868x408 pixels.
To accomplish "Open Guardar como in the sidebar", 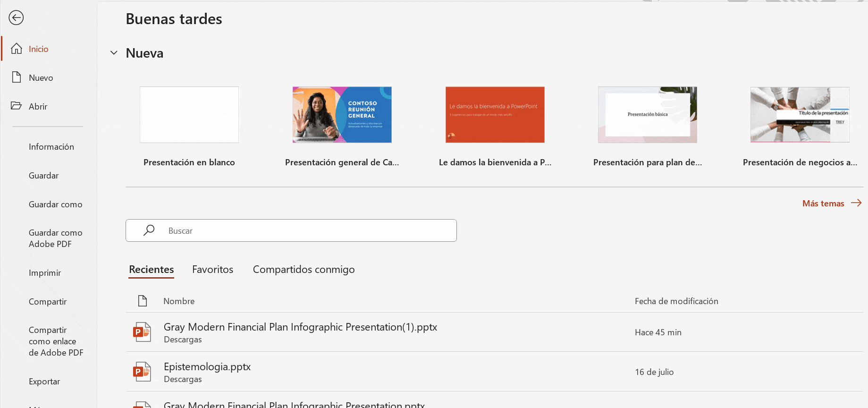I will (55, 204).
